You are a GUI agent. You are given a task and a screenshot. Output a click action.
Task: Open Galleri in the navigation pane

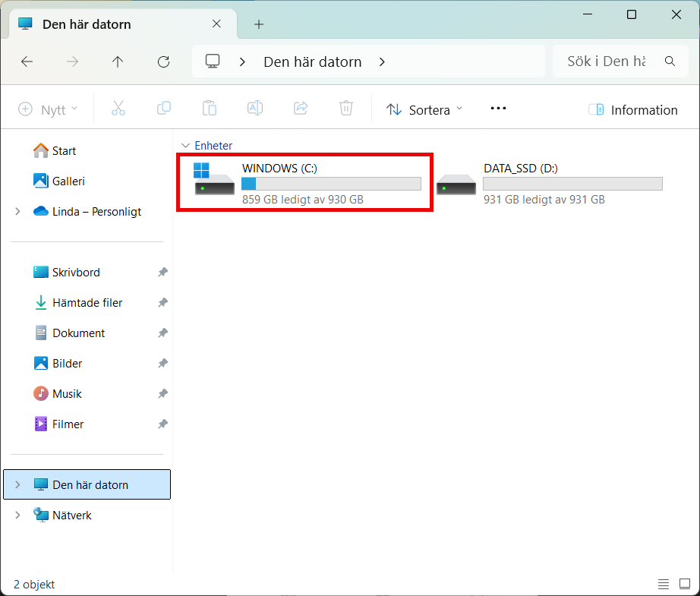[59, 181]
